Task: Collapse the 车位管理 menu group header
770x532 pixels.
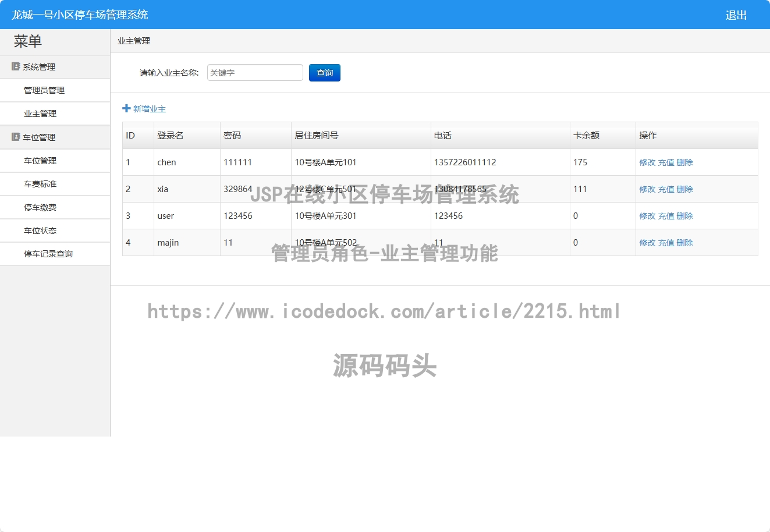Action: [55, 137]
